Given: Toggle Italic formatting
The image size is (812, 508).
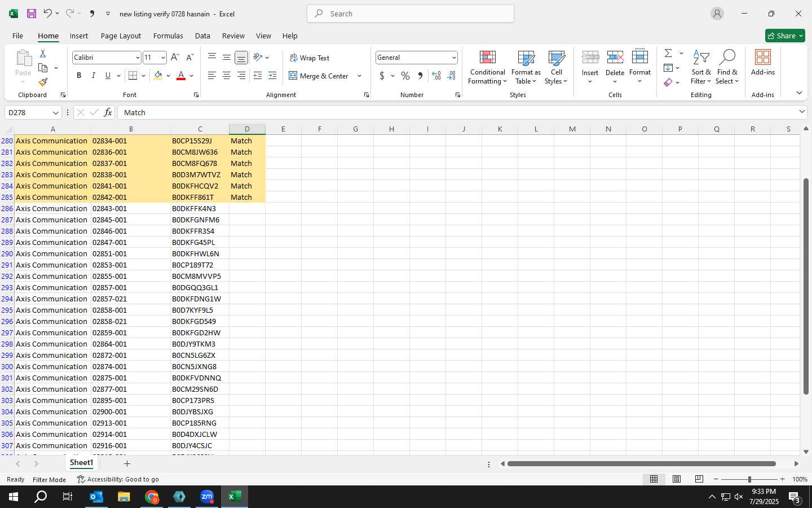Looking at the screenshot, I should (x=94, y=76).
